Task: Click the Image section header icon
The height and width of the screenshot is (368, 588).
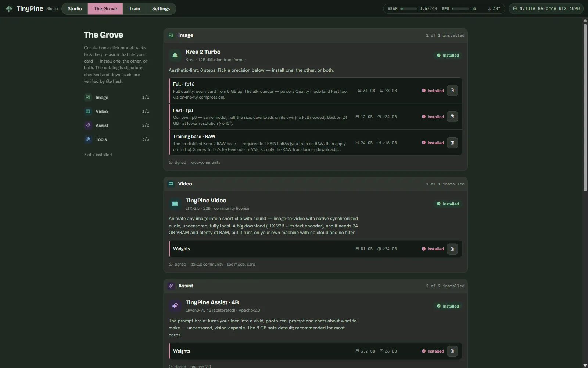Action: tap(171, 35)
